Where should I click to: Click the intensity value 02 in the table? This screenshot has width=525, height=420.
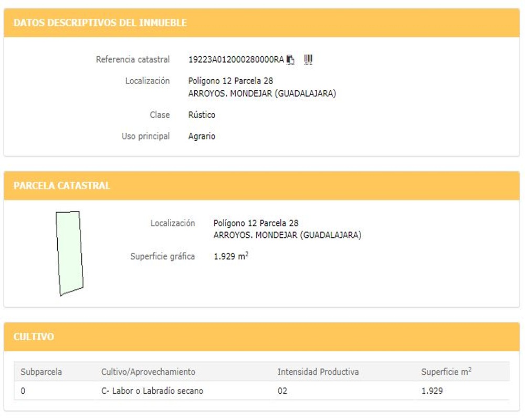[282, 391]
